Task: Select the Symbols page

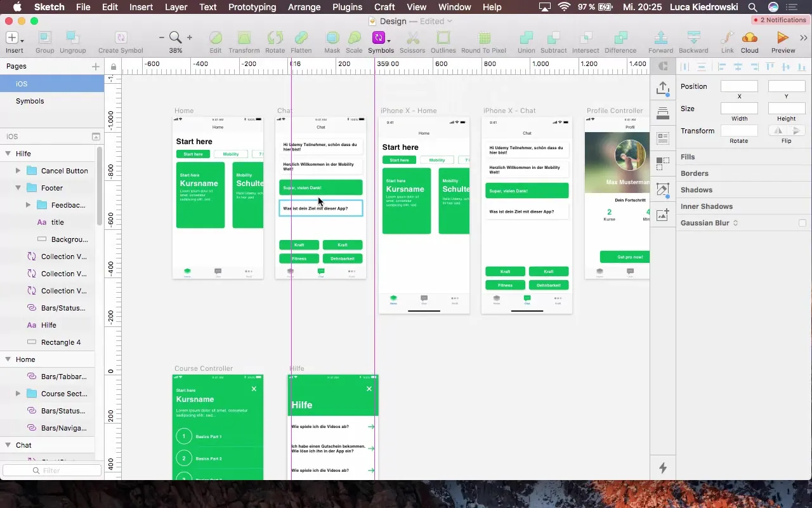Action: 52,101
